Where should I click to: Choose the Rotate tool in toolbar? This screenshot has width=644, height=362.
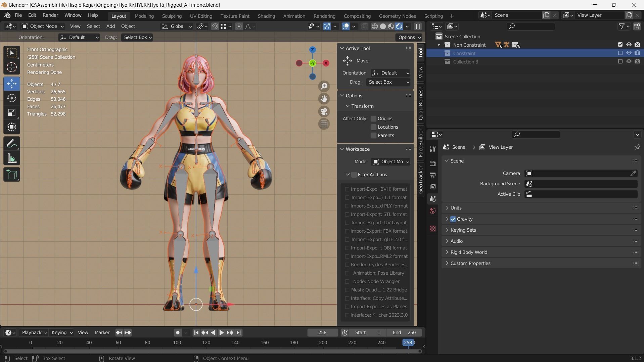(12, 98)
